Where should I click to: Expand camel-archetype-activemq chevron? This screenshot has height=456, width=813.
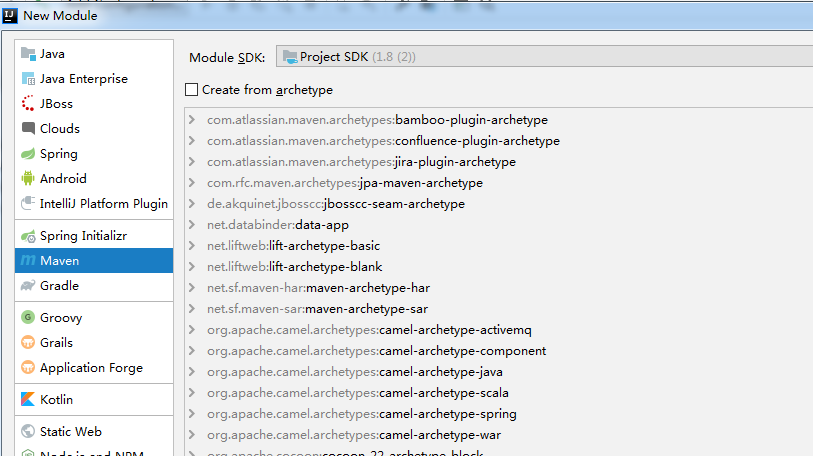click(x=192, y=330)
